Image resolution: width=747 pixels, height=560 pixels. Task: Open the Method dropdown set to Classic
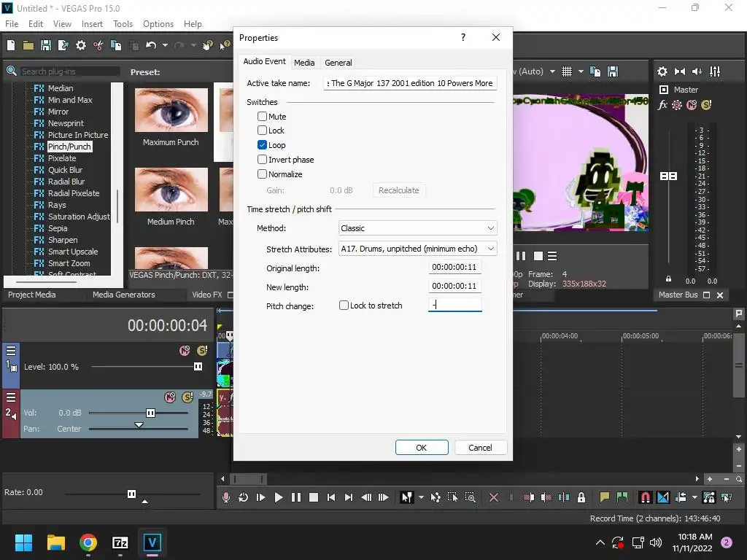click(417, 228)
